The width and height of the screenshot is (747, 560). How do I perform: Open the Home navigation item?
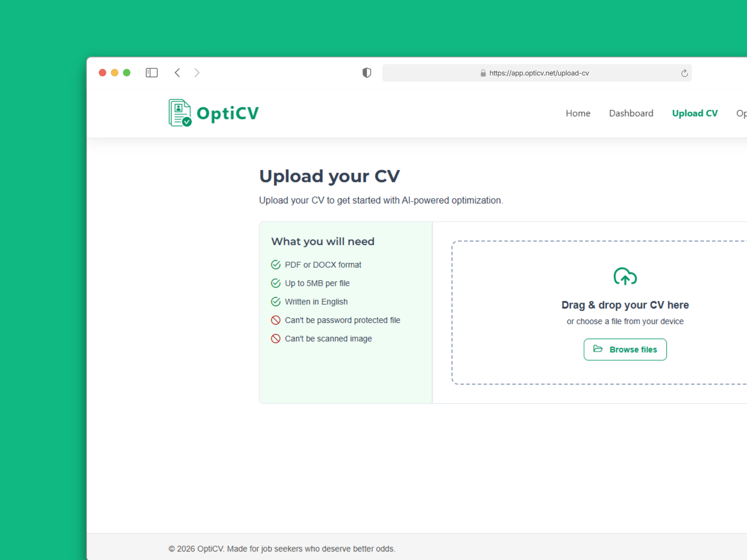pos(578,113)
